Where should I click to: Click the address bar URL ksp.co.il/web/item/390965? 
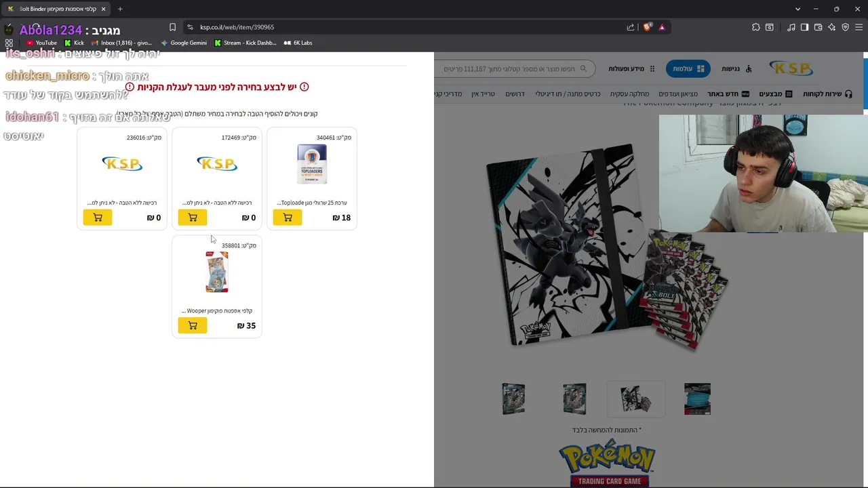pyautogui.click(x=237, y=27)
